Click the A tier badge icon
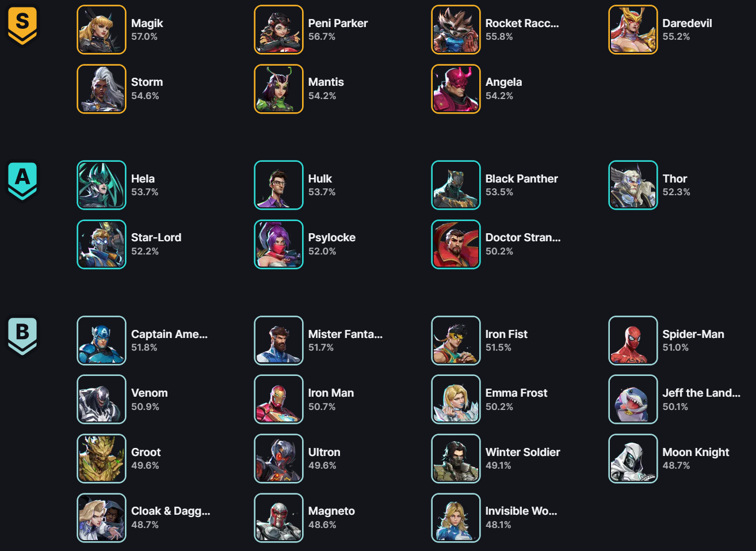Viewport: 756px width, 551px height. coord(22,181)
